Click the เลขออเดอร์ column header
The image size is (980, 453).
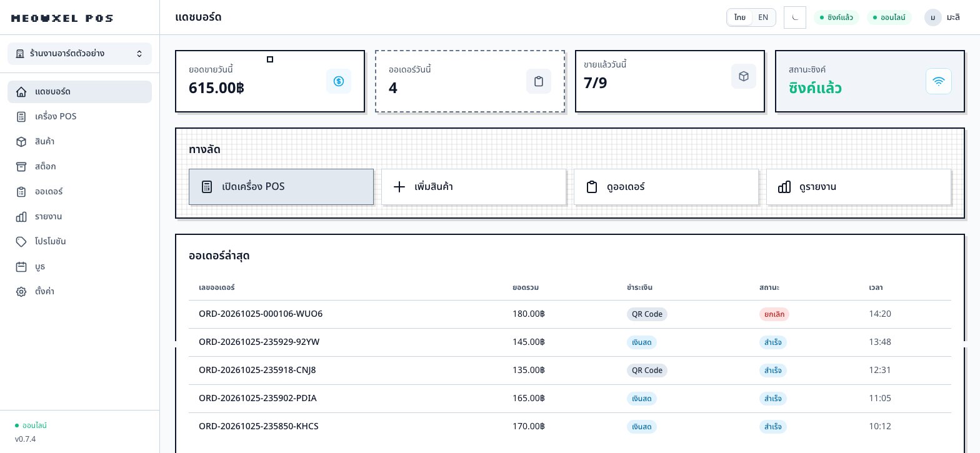(x=216, y=287)
